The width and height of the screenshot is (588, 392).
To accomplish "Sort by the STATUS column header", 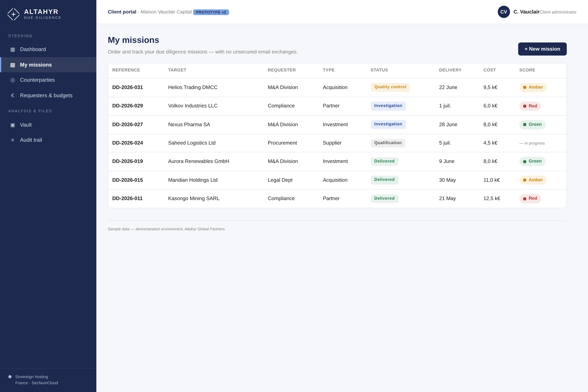I will pos(379,70).
